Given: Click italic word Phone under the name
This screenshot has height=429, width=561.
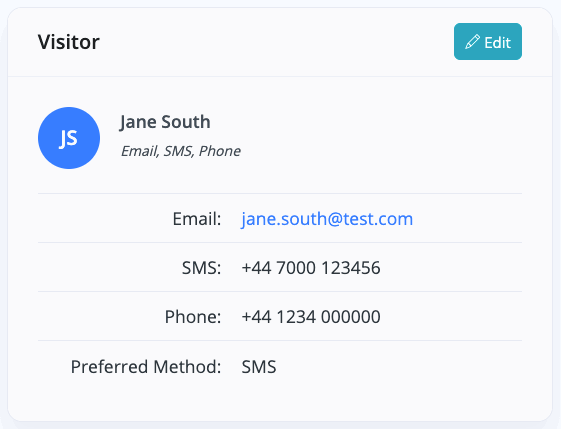Looking at the screenshot, I should click(x=220, y=151).
